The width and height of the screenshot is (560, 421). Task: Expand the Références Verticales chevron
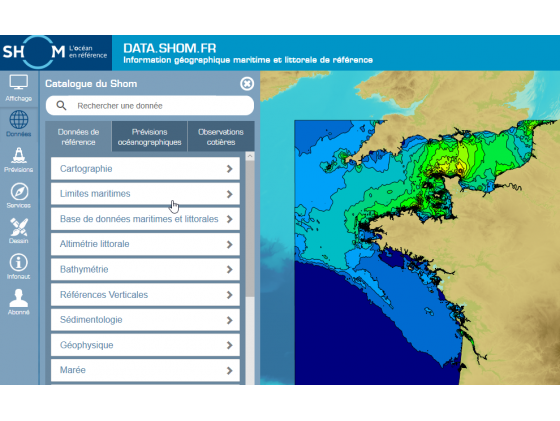click(x=230, y=295)
